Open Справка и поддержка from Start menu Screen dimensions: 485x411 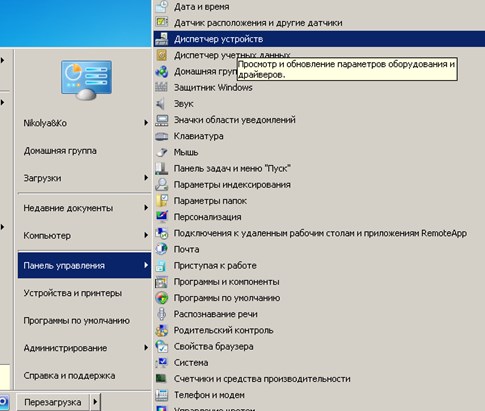pyautogui.click(x=84, y=375)
